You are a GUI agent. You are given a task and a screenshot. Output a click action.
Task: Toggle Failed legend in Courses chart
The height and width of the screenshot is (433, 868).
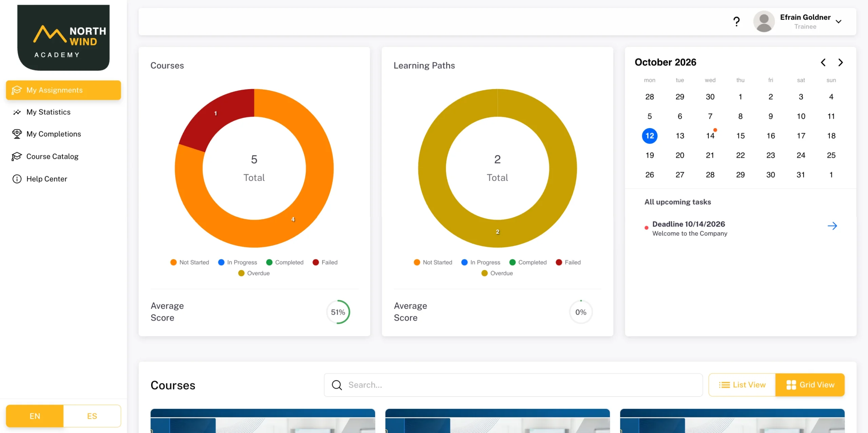tap(325, 262)
